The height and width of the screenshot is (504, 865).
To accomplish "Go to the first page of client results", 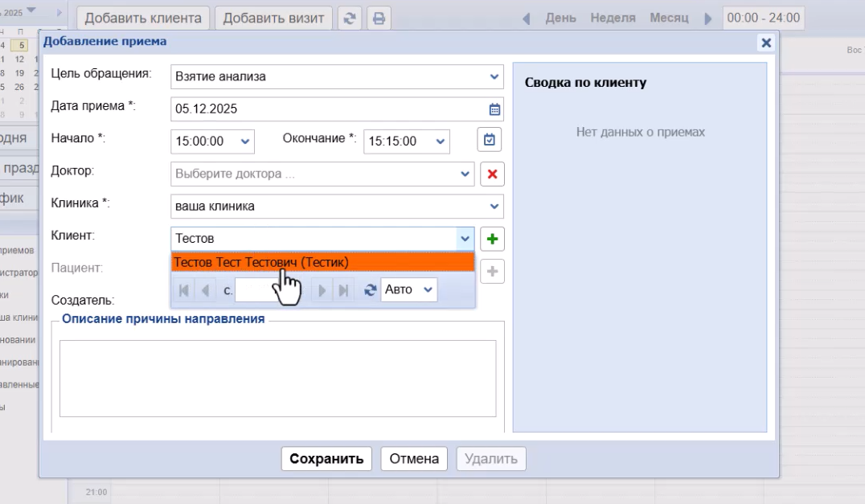I will click(184, 290).
